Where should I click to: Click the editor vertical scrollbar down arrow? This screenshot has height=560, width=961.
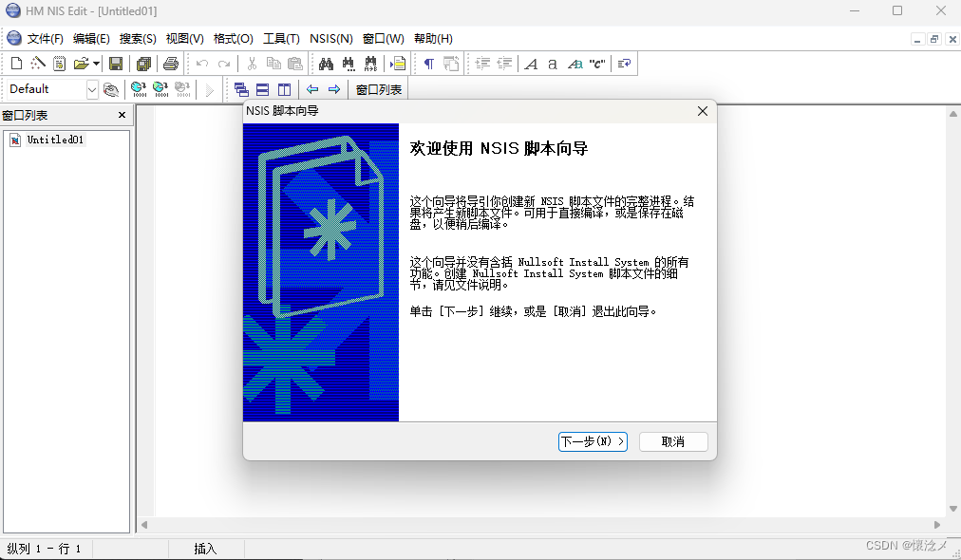click(x=953, y=509)
